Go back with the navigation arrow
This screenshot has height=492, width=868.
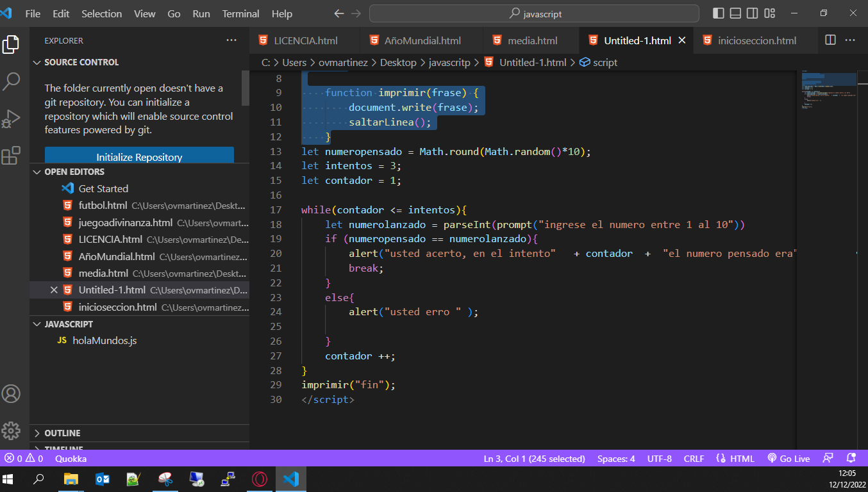[x=339, y=13]
